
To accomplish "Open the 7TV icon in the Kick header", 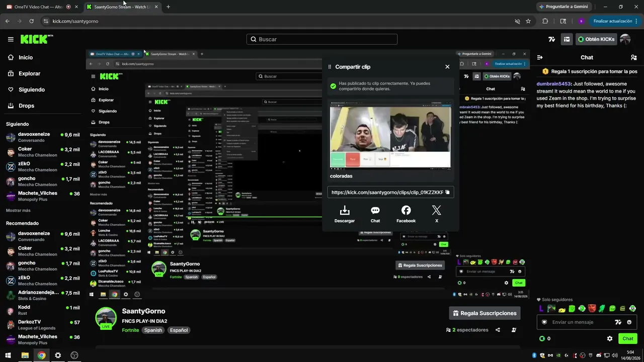I will (x=552, y=39).
